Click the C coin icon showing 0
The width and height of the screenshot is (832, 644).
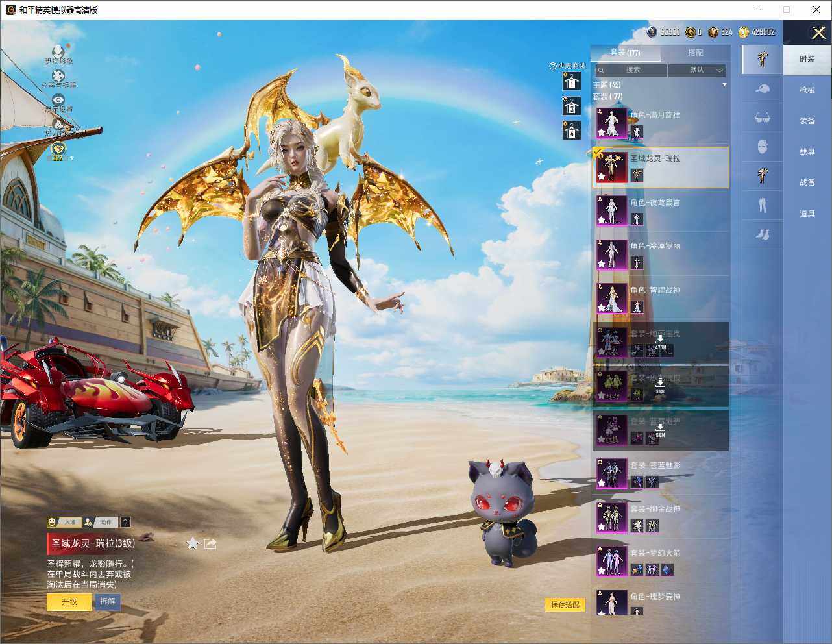pos(691,32)
